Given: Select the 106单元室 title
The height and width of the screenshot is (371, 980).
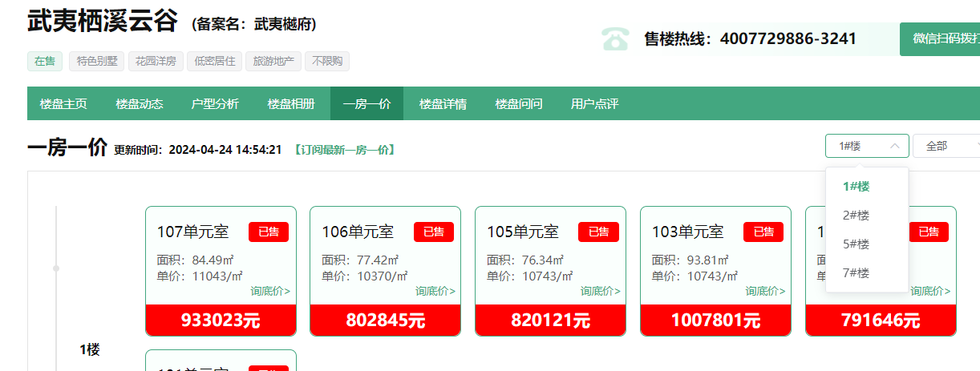Looking at the screenshot, I should point(358,232).
